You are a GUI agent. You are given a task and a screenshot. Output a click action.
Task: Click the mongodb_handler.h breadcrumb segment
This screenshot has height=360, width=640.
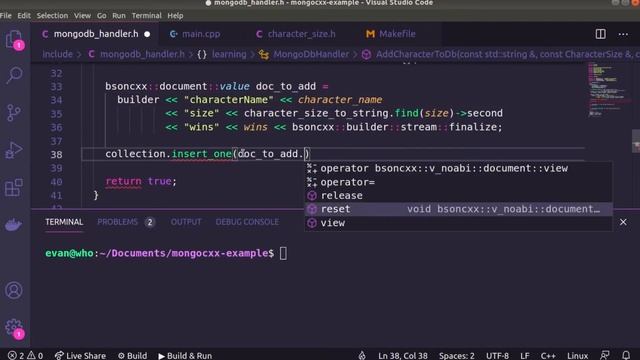click(x=137, y=54)
